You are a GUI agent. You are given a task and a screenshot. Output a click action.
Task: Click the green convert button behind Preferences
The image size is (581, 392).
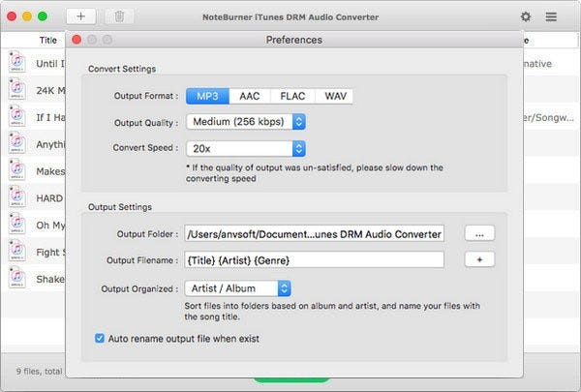290,379
